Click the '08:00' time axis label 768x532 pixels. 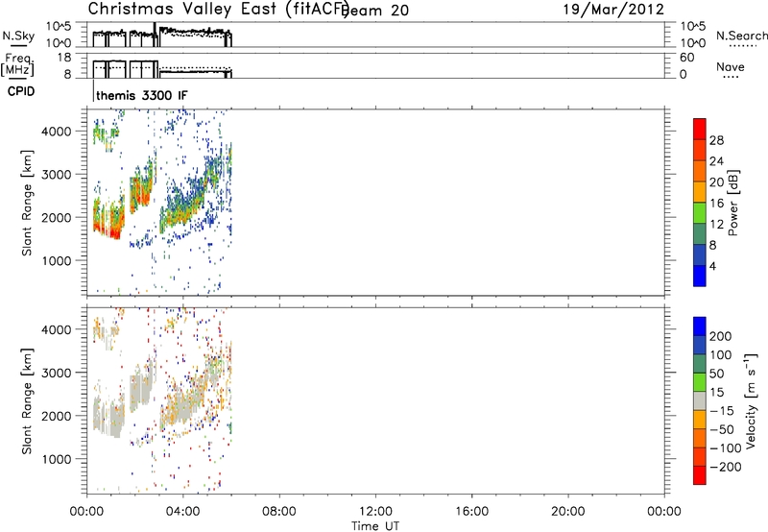click(279, 512)
